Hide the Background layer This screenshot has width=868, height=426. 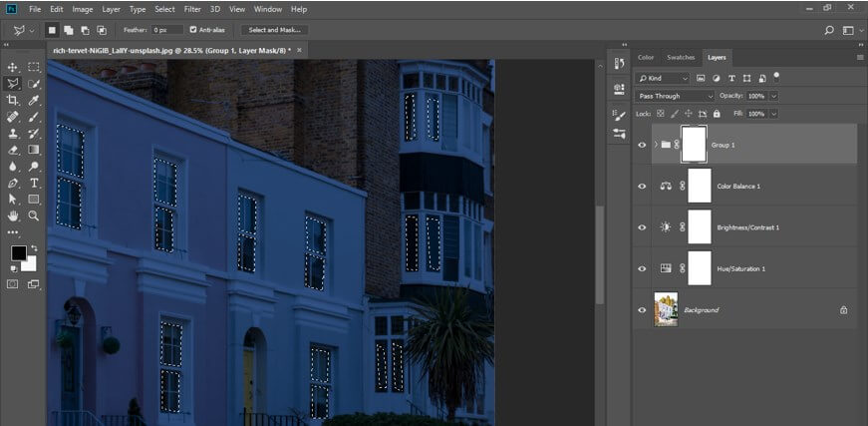pyautogui.click(x=642, y=309)
